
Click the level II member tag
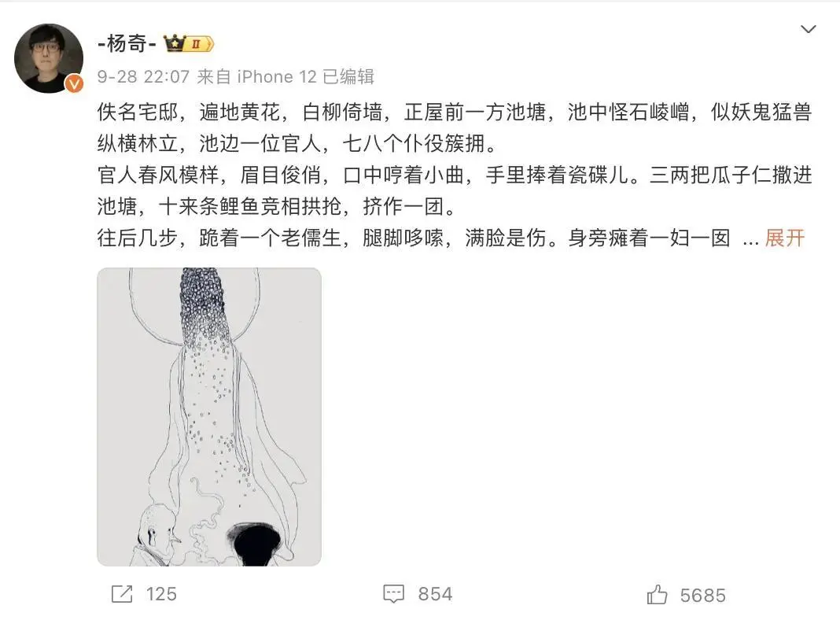tap(200, 44)
